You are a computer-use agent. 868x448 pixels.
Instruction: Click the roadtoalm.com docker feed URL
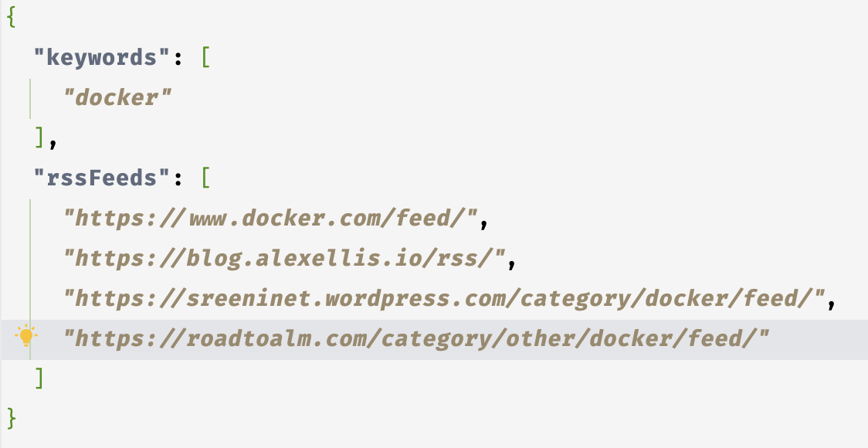click(417, 338)
